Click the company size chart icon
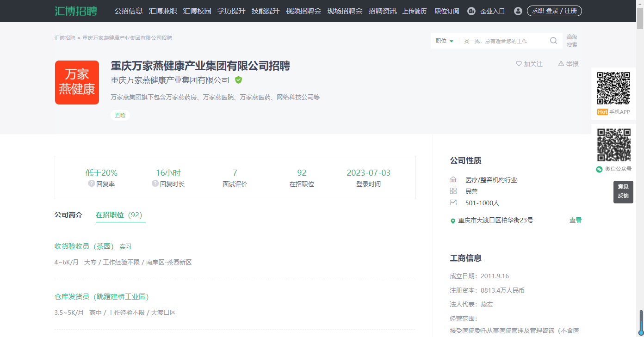The height and width of the screenshot is (337, 644). (453, 202)
